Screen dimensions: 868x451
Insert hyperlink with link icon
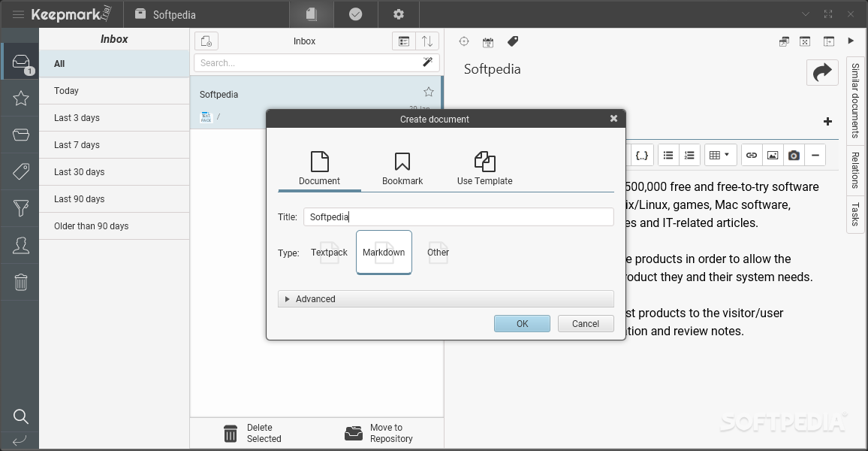[x=751, y=155]
